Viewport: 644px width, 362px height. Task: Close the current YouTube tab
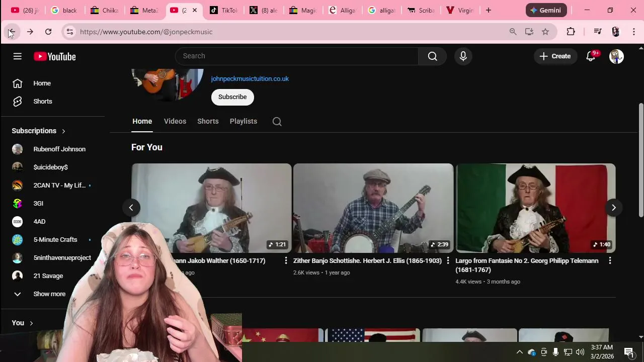(195, 10)
